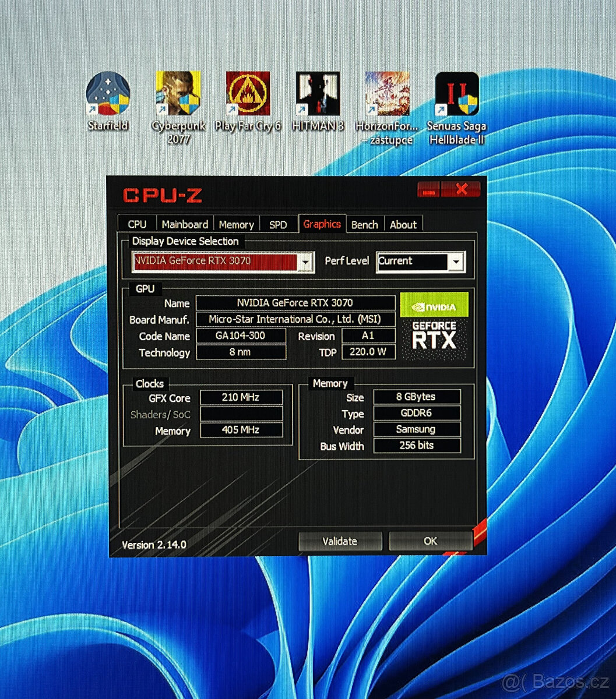Select the Memory clock value field

tap(241, 430)
